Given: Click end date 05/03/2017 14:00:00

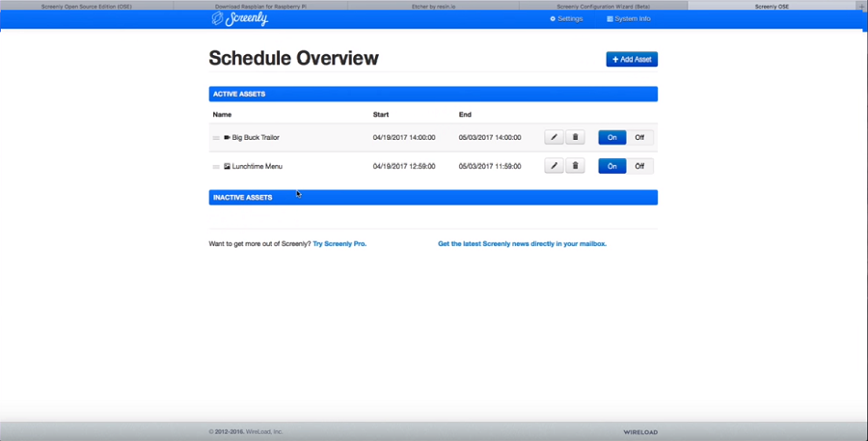Looking at the screenshot, I should [490, 137].
